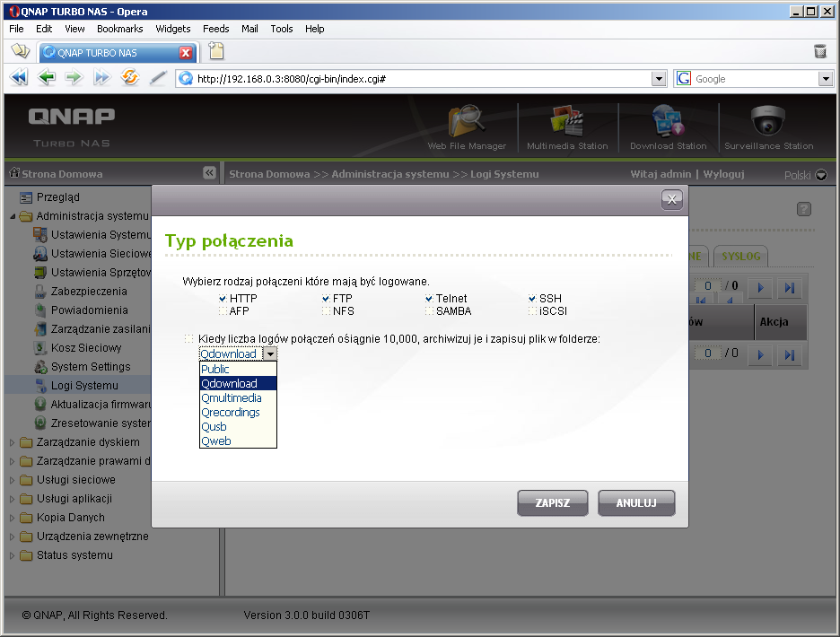Click the help question mark icon

(803, 209)
